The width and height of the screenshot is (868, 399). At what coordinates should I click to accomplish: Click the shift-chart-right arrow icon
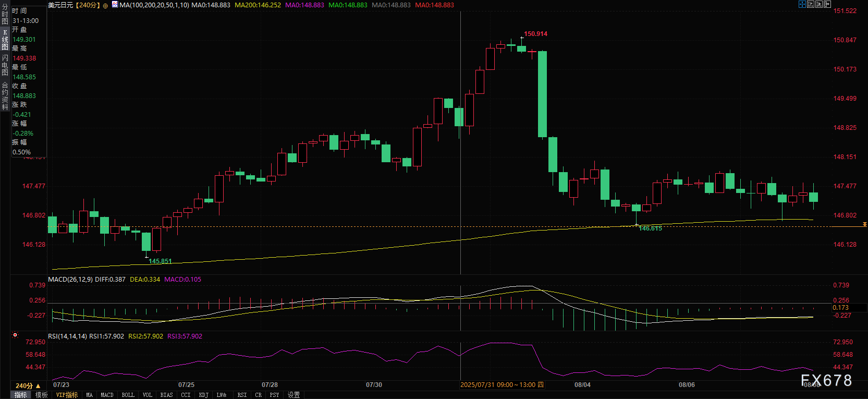coord(827,4)
